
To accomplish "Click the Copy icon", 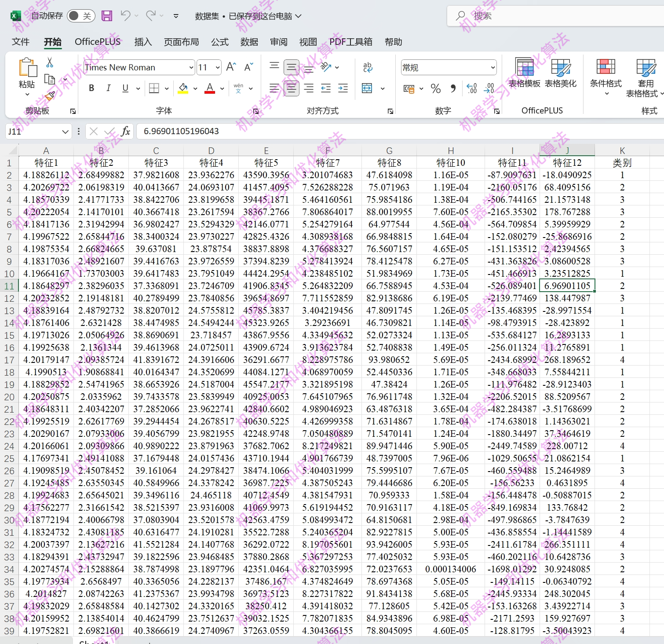I will [x=50, y=80].
